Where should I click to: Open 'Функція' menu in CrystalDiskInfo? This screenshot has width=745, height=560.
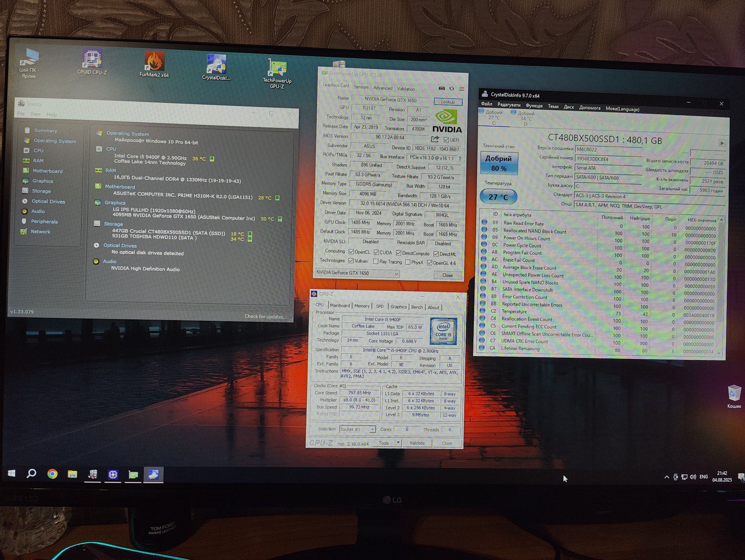pos(534,106)
